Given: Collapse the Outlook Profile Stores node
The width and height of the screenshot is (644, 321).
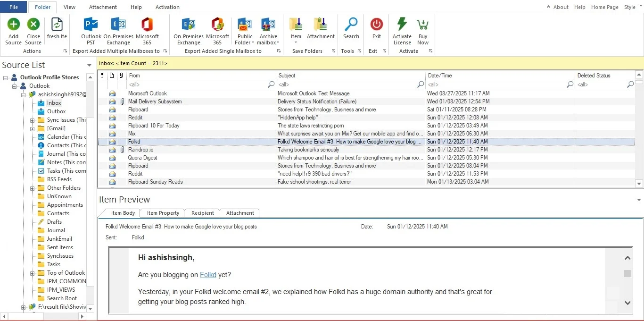Looking at the screenshot, I should click(x=6, y=77).
